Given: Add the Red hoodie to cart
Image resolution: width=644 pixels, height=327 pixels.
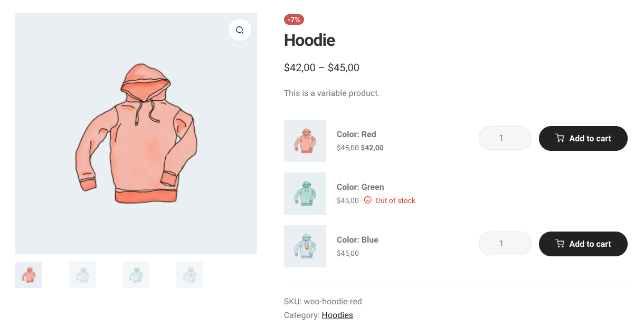Looking at the screenshot, I should (583, 138).
